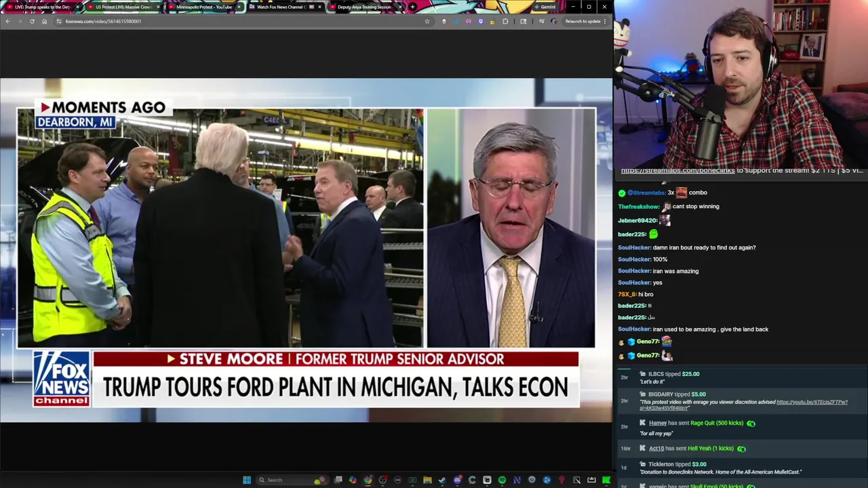Open the youtu.be link in BIGDAIRY's tip

point(744,405)
